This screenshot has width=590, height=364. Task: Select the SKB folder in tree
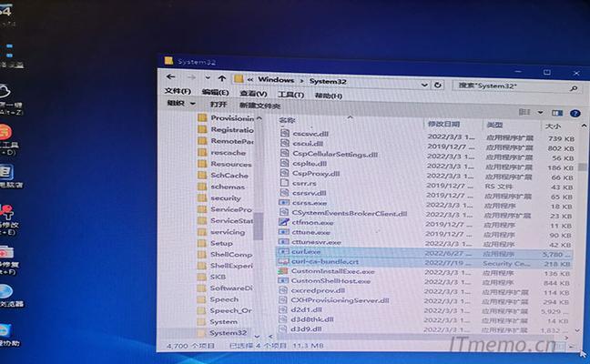click(x=212, y=277)
